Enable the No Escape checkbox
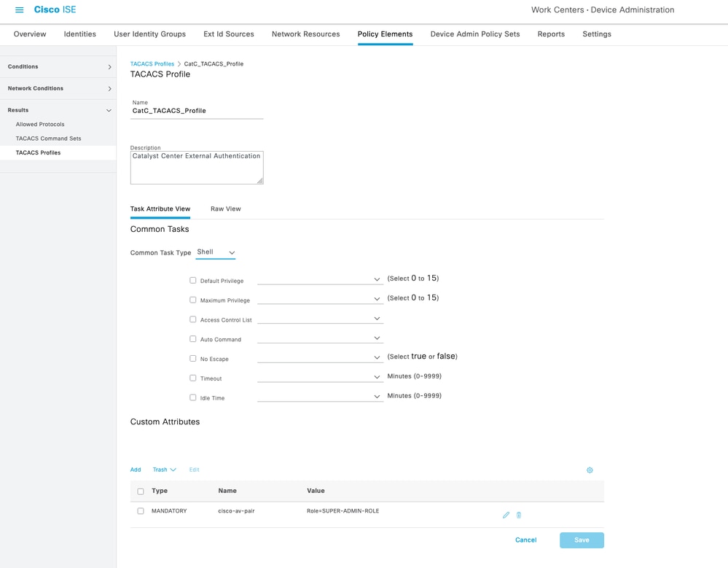Viewport: 728px width, 568px height. (x=192, y=358)
